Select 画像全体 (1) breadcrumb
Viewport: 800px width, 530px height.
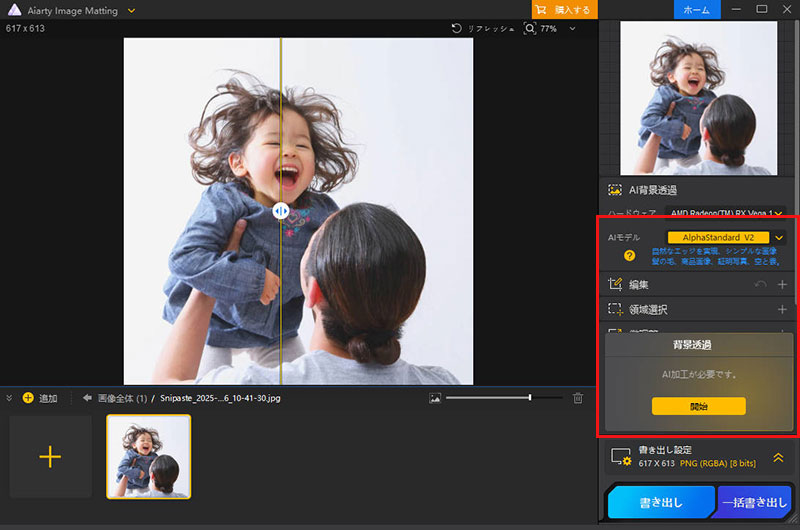pos(122,398)
